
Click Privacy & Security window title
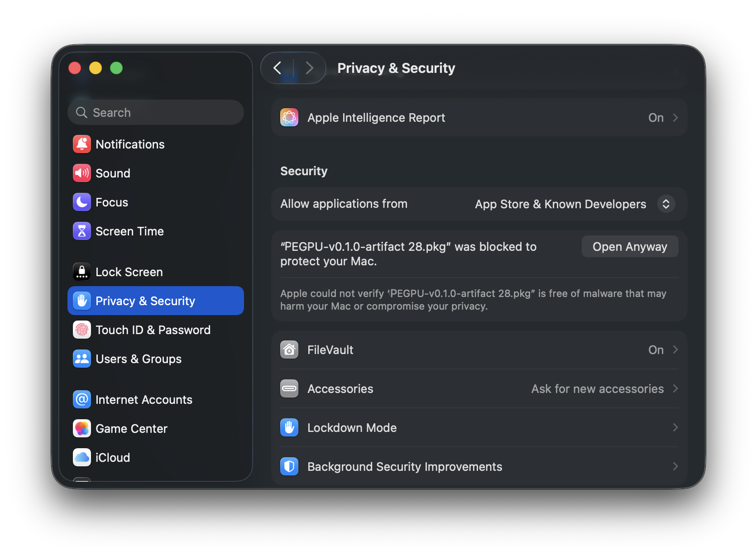(x=396, y=68)
